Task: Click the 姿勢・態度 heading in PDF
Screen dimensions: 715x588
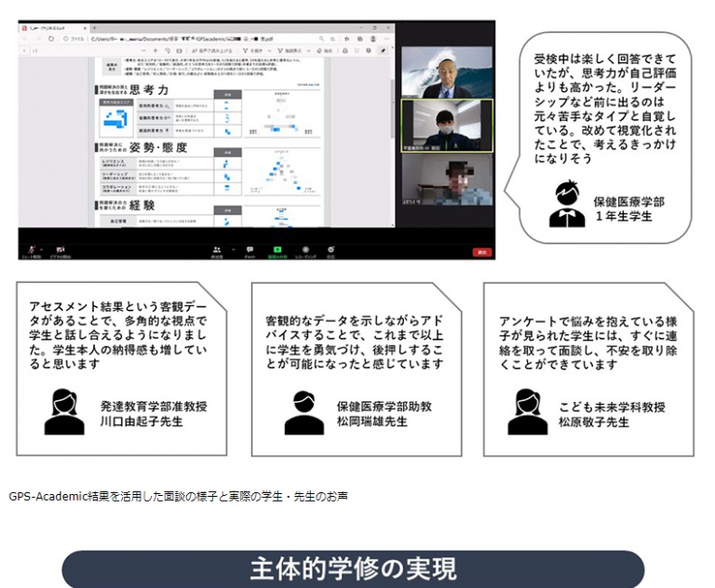Action: pyautogui.click(x=157, y=147)
